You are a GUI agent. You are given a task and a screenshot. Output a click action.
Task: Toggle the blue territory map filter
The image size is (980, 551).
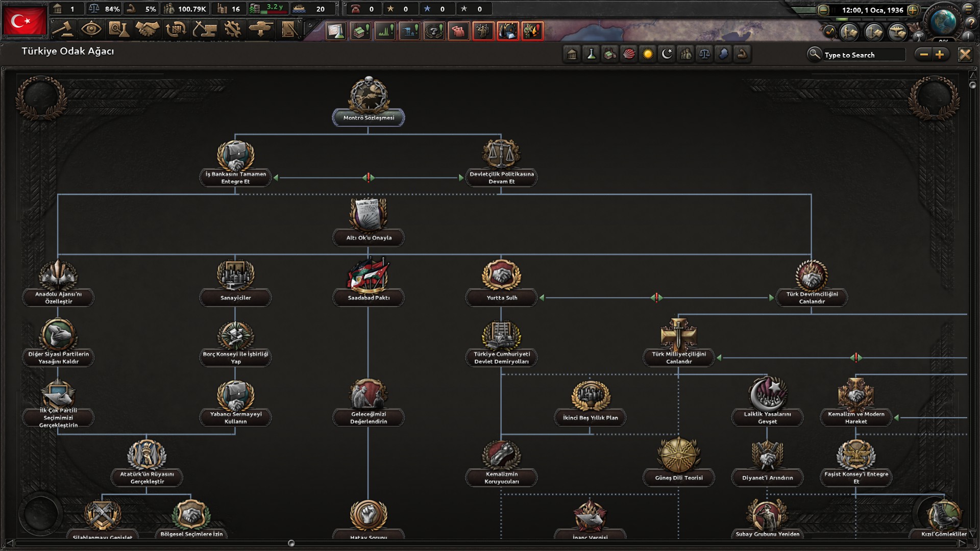[x=723, y=54]
